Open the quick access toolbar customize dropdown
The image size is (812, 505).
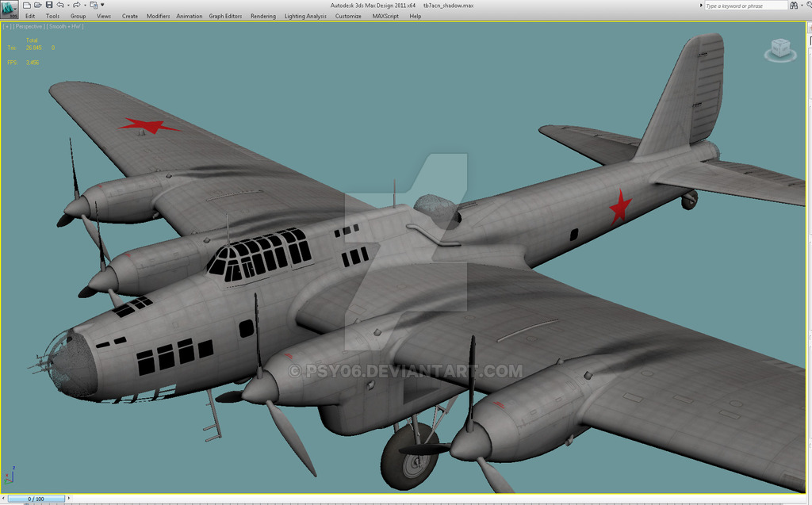[x=102, y=6]
